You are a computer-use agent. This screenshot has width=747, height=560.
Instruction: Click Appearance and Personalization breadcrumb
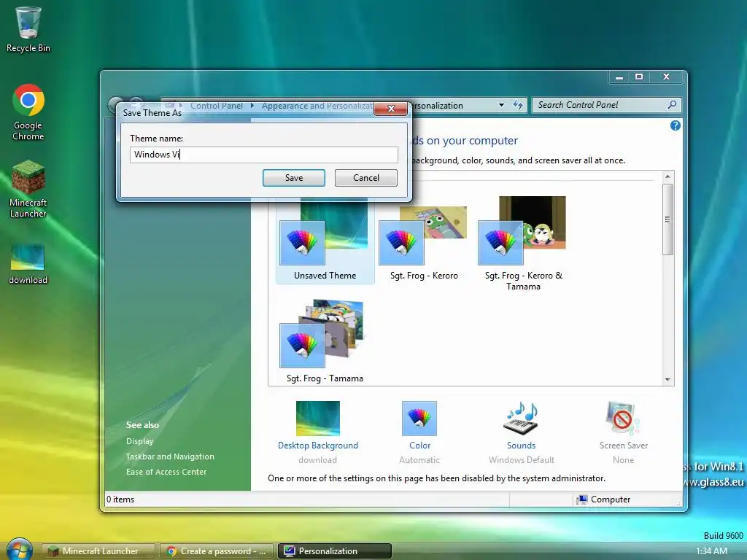point(317,106)
